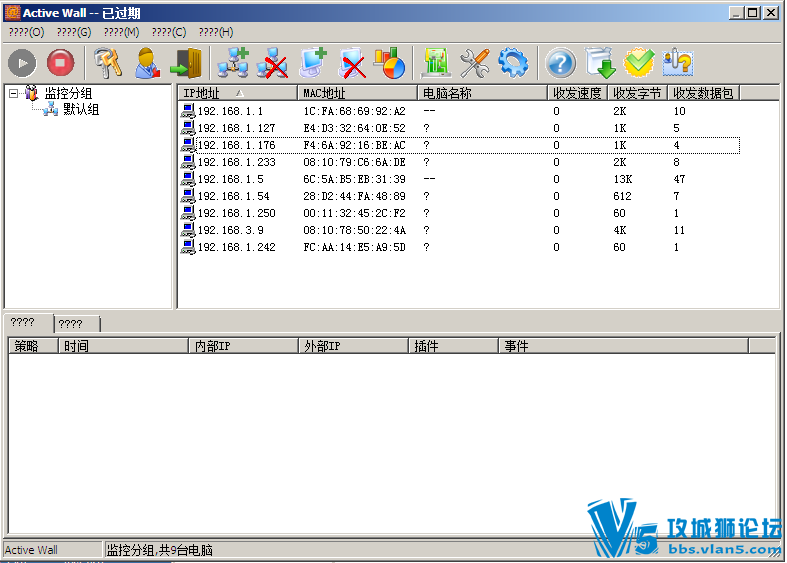Click the 时间 log column header
The height and width of the screenshot is (563, 787).
[x=123, y=346]
